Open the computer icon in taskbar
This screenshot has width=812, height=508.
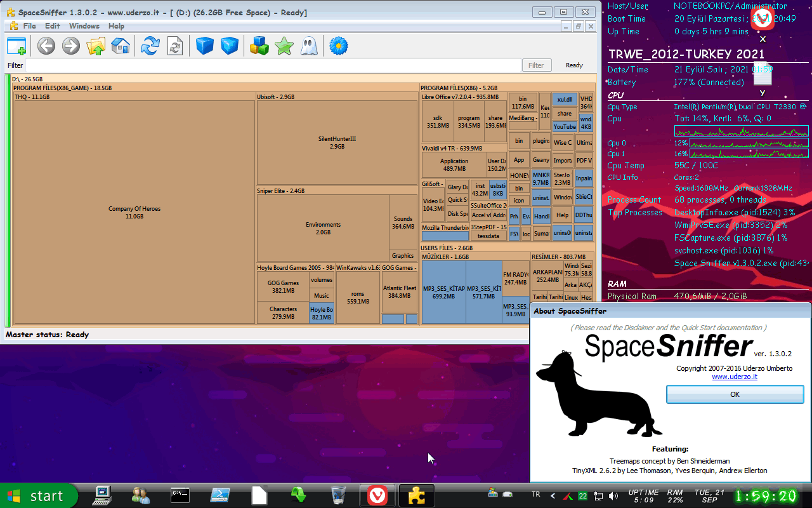click(x=102, y=495)
